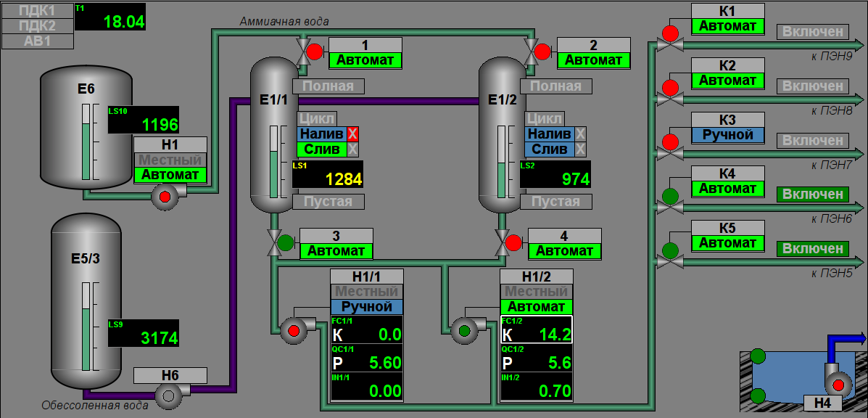
Task: Click the H4 sump pump icon
Action: click(x=839, y=384)
